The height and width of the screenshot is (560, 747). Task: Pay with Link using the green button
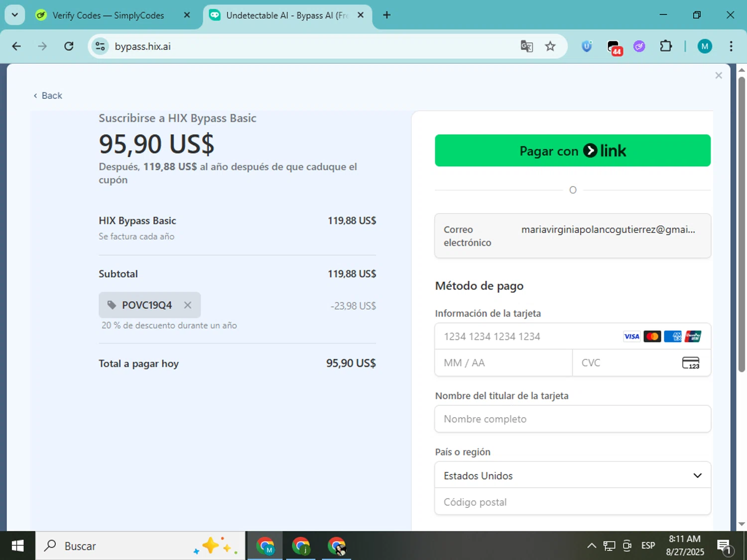pyautogui.click(x=573, y=150)
